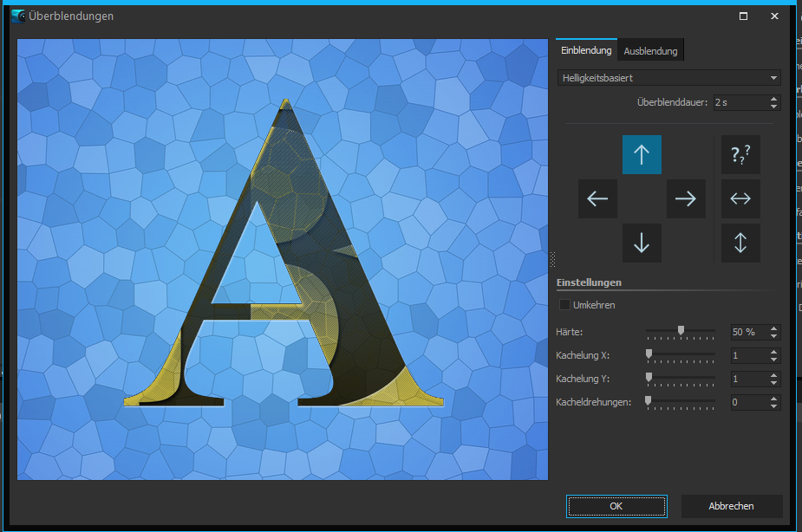The width and height of the screenshot is (802, 532).
Task: Enable the Umkehren checkbox
Action: (x=565, y=305)
